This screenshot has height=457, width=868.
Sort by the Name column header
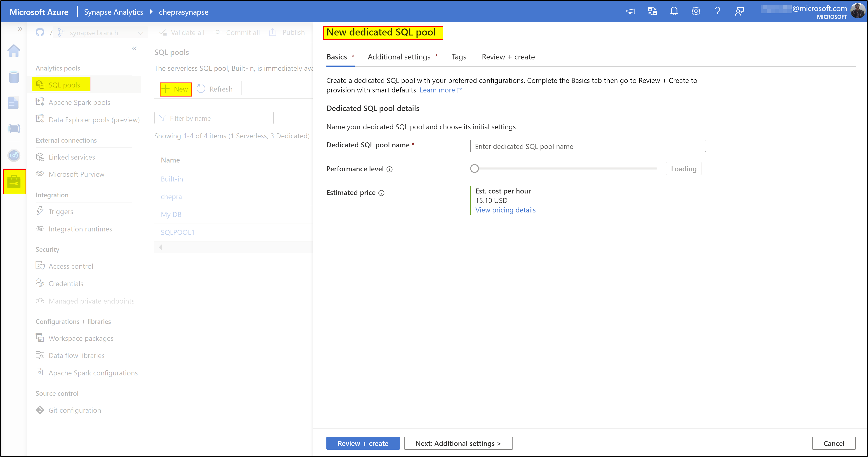[x=170, y=160]
